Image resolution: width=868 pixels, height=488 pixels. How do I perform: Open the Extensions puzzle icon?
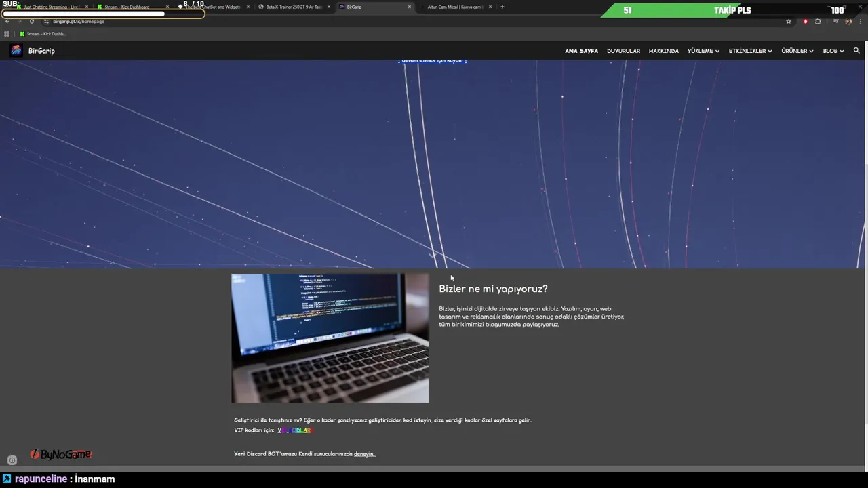pos(818,21)
